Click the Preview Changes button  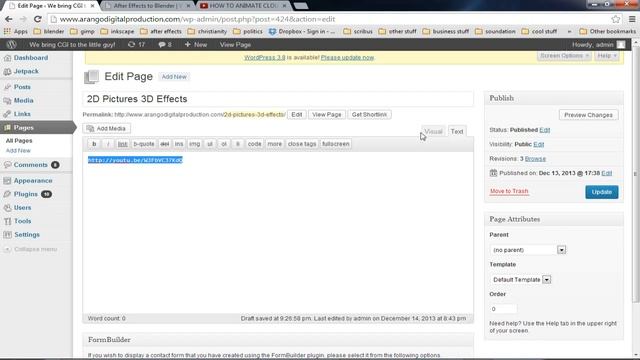click(588, 115)
